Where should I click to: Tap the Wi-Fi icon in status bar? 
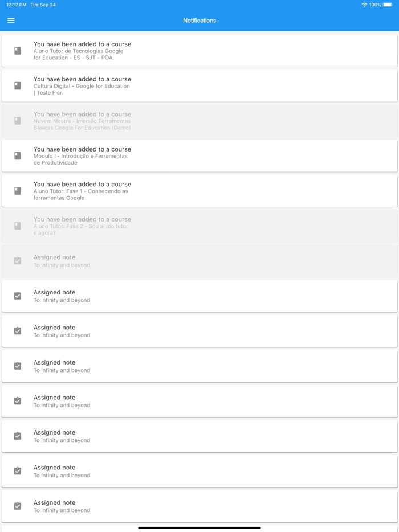[x=364, y=5]
